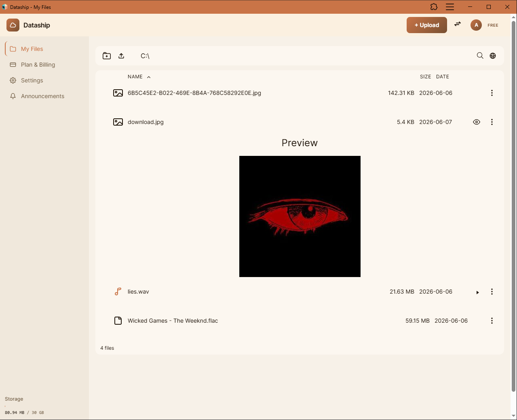The height and width of the screenshot is (420, 517).
Task: Click the C:\ path breadcrumb
Action: (x=145, y=56)
